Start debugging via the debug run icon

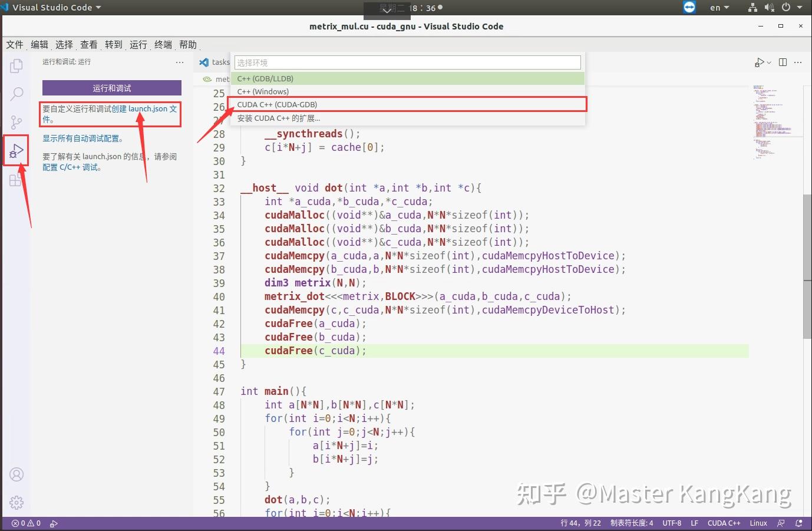coord(759,62)
